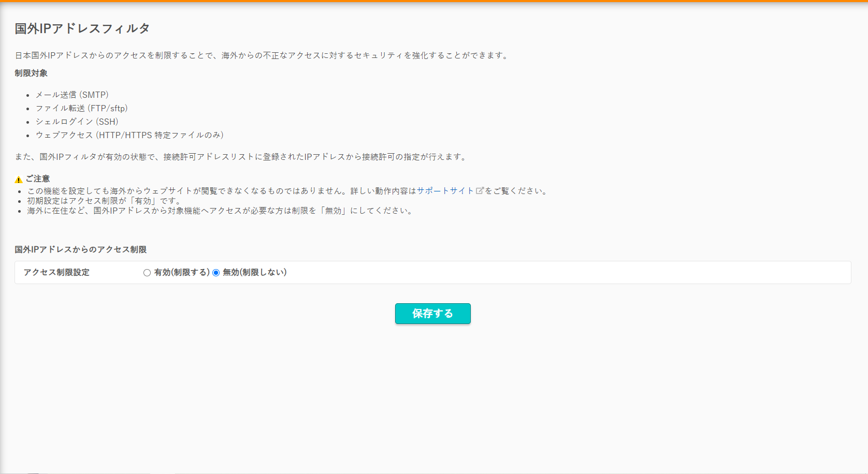Click the 国外IPアドレスからのアクセス制限 section heading
The width and height of the screenshot is (868, 474).
tap(80, 249)
